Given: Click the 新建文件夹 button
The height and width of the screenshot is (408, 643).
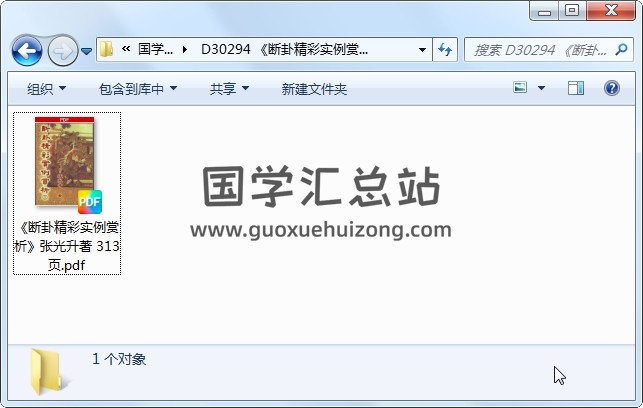Looking at the screenshot, I should pyautogui.click(x=314, y=89).
